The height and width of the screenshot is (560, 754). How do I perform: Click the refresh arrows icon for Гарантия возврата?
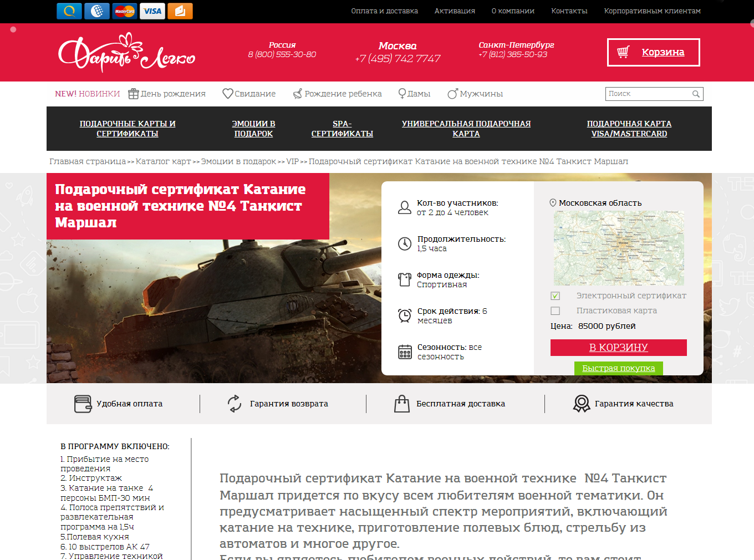[235, 404]
